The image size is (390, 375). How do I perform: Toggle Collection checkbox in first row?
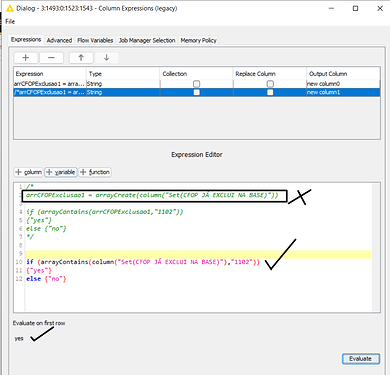point(196,84)
